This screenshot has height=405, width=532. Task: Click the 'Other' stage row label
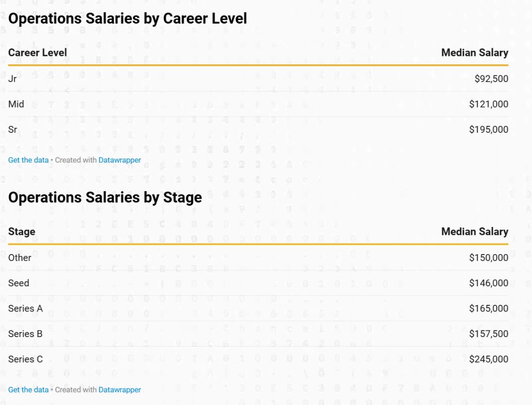click(20, 258)
